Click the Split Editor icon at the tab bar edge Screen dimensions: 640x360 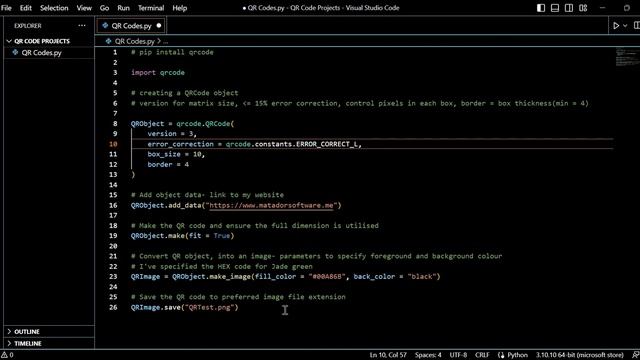[636, 26]
